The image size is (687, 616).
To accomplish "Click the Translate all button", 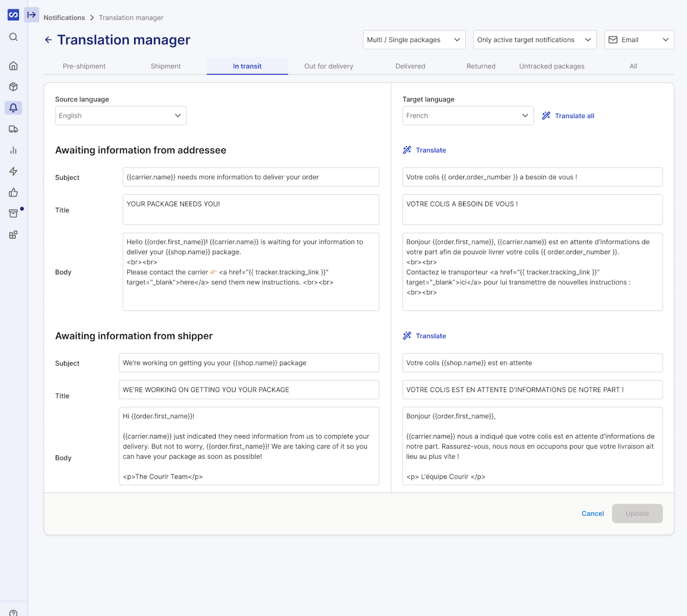I will [x=568, y=116].
